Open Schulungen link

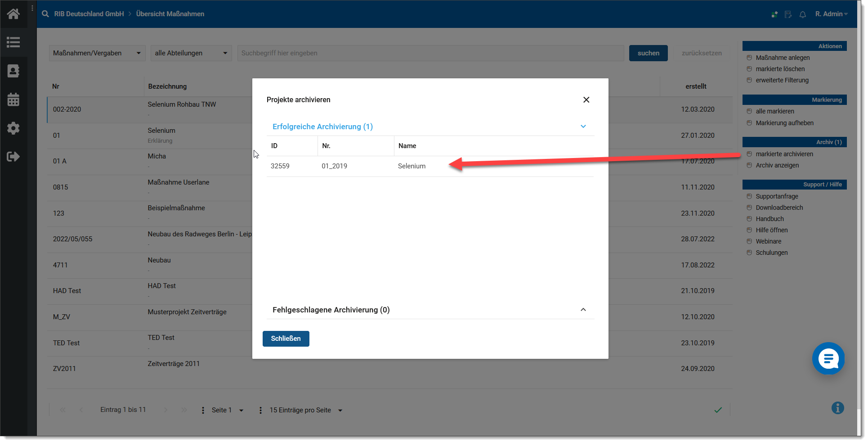772,253
